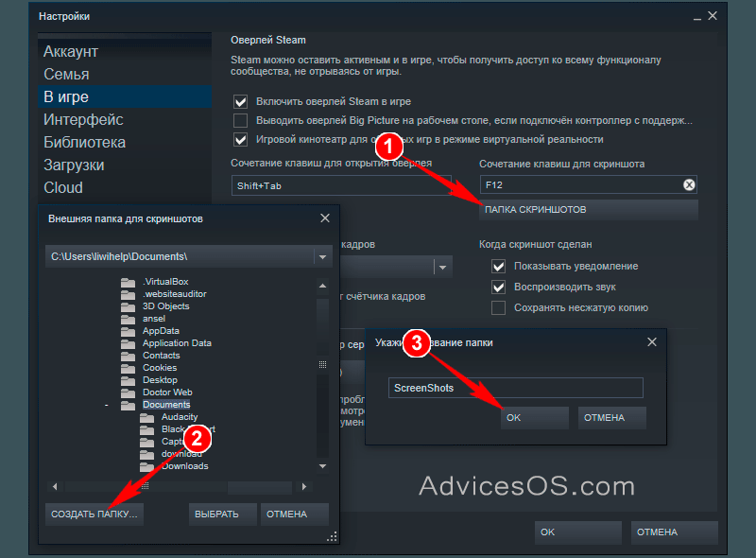Select the Contacts tree item
Screen dimensions: 756x558
coord(161,356)
